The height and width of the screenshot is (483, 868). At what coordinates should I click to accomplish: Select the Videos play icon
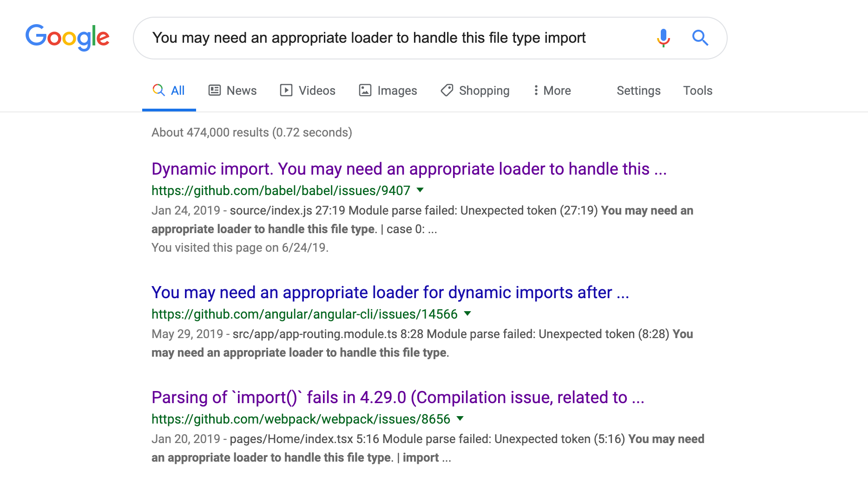[286, 90]
